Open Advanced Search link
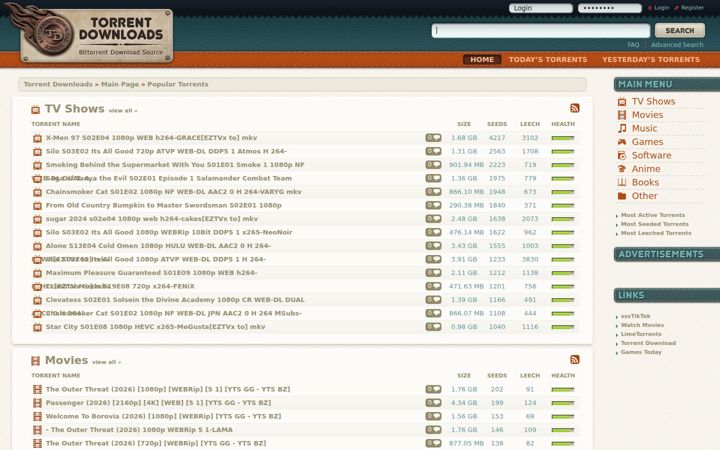The image size is (720, 450). coord(677,45)
